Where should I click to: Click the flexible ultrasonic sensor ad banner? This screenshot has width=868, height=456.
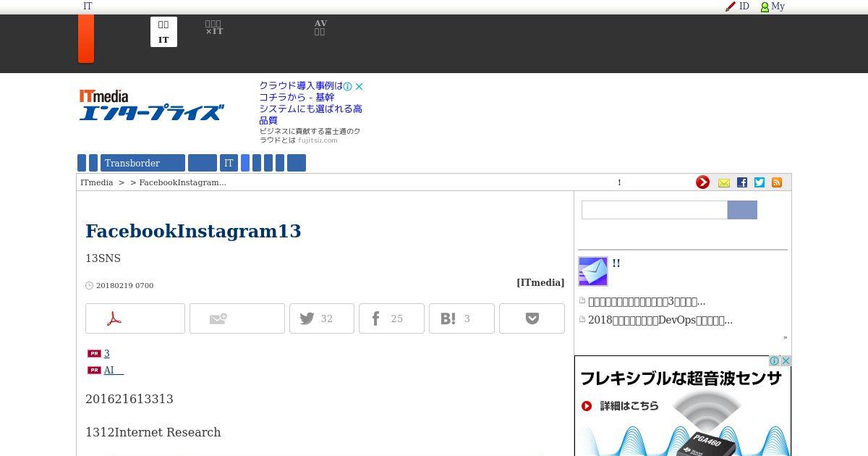click(x=683, y=406)
